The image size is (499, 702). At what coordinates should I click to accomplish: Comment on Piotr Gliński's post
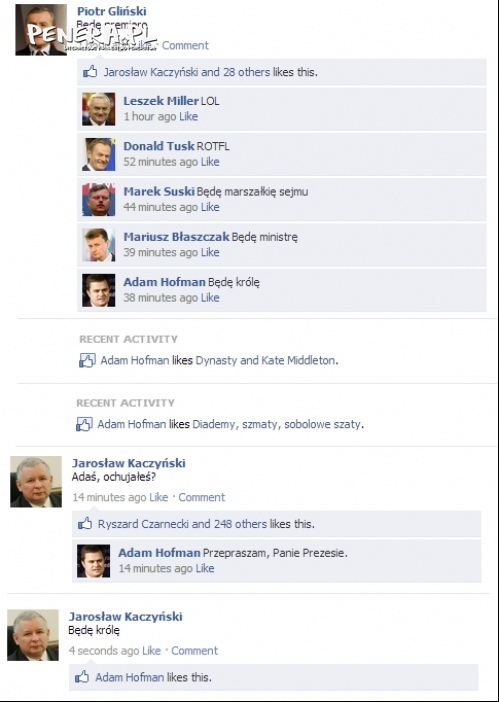pyautogui.click(x=185, y=45)
